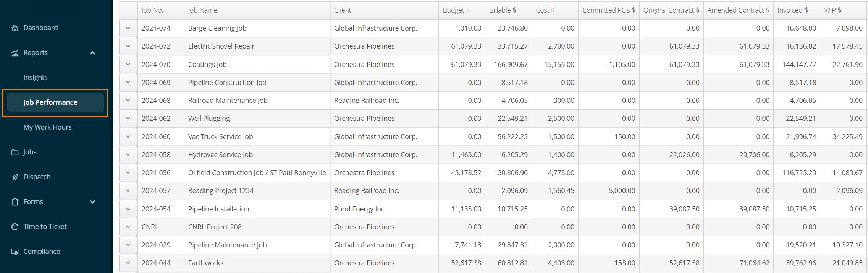The height and width of the screenshot is (273, 868).
Task: Sort by Original Contract $ header
Action: 671,10
